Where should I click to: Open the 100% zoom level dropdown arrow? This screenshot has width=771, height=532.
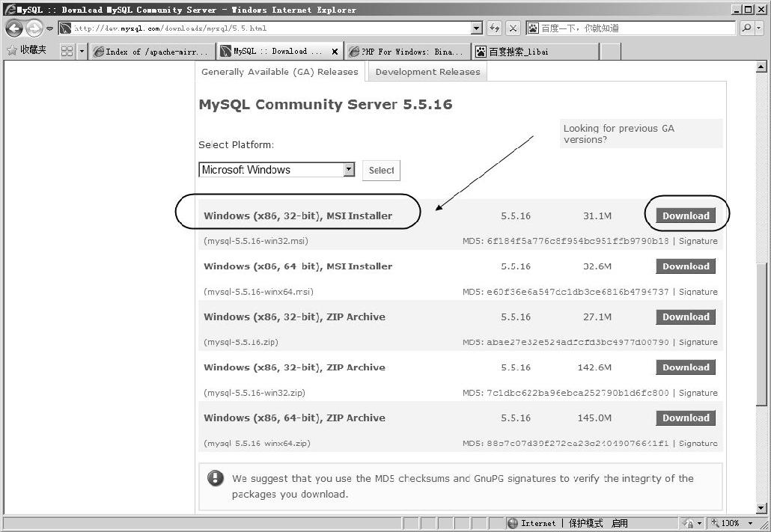click(x=750, y=523)
